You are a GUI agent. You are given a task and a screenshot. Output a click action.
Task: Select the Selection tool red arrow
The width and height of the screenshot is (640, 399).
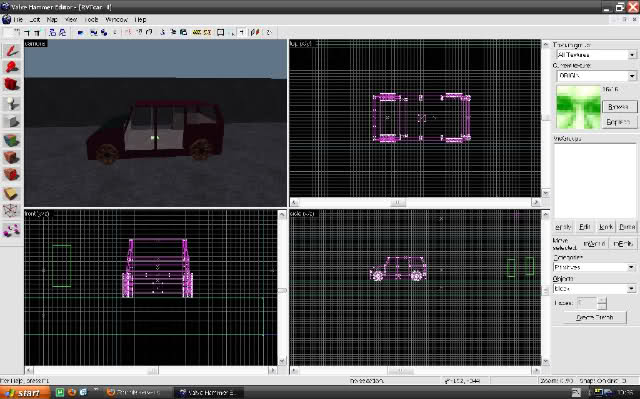click(11, 51)
